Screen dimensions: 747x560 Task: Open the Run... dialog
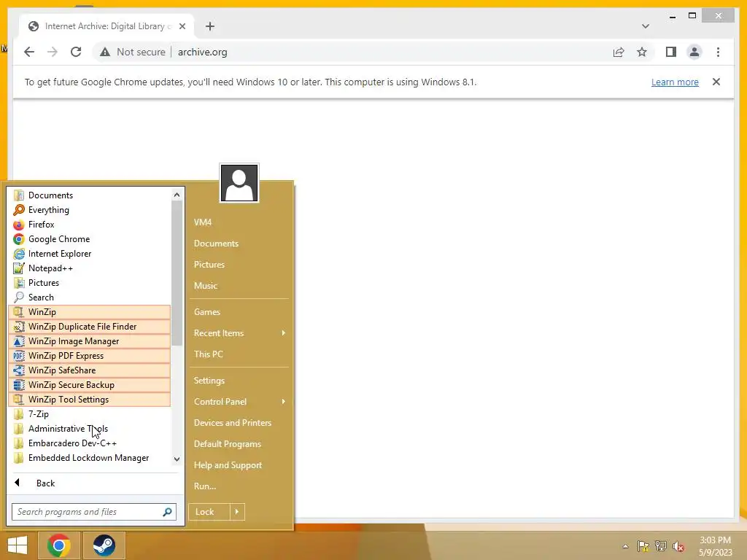239,486
